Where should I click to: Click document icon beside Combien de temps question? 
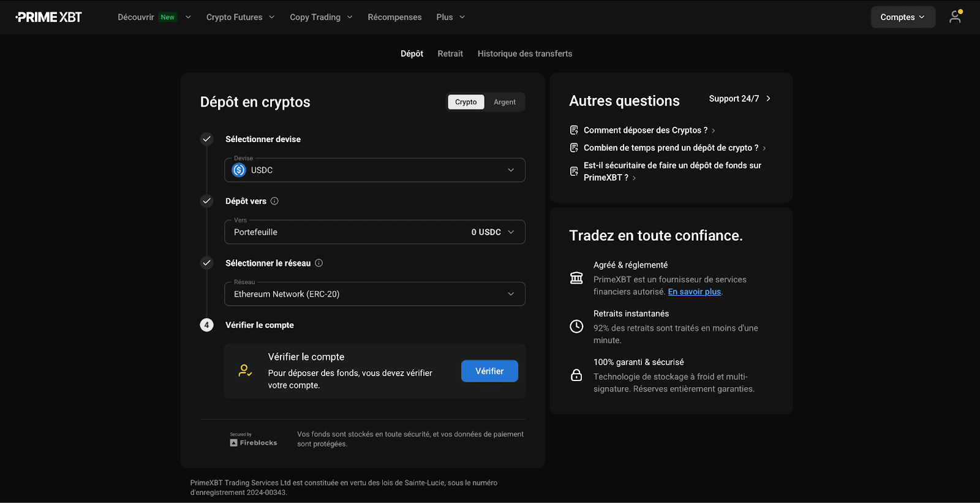point(574,148)
